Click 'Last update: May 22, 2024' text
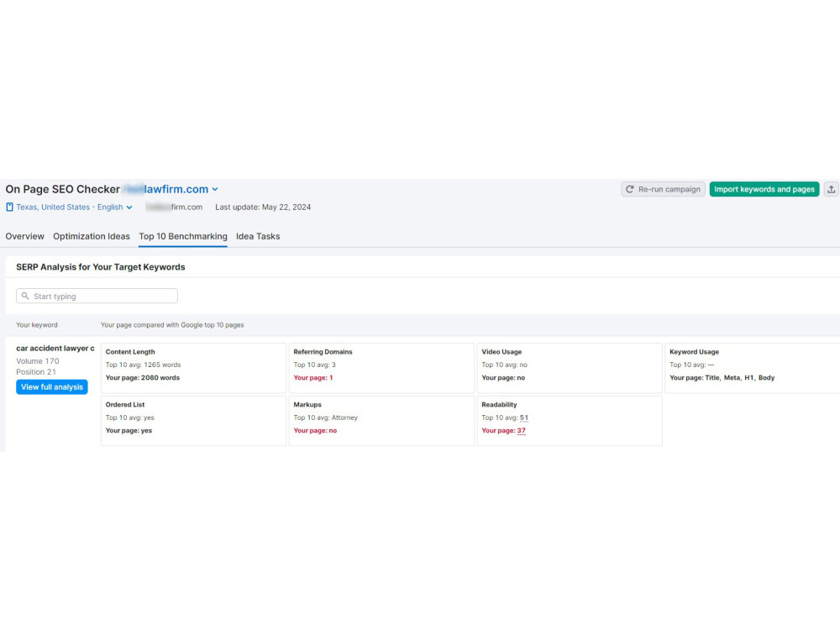The width and height of the screenshot is (840, 630). [262, 207]
